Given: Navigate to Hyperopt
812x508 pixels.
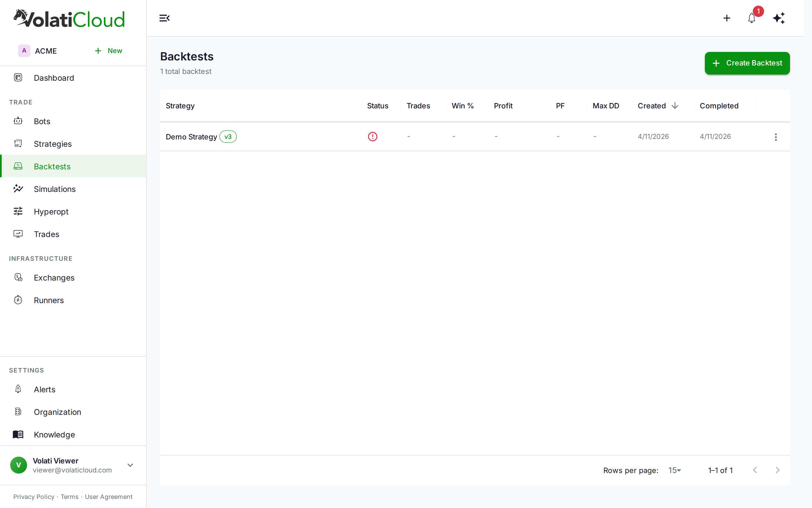Looking at the screenshot, I should click(x=73, y=212).
